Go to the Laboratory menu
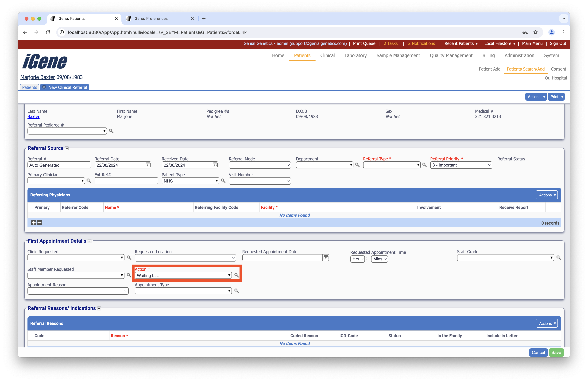 click(355, 55)
